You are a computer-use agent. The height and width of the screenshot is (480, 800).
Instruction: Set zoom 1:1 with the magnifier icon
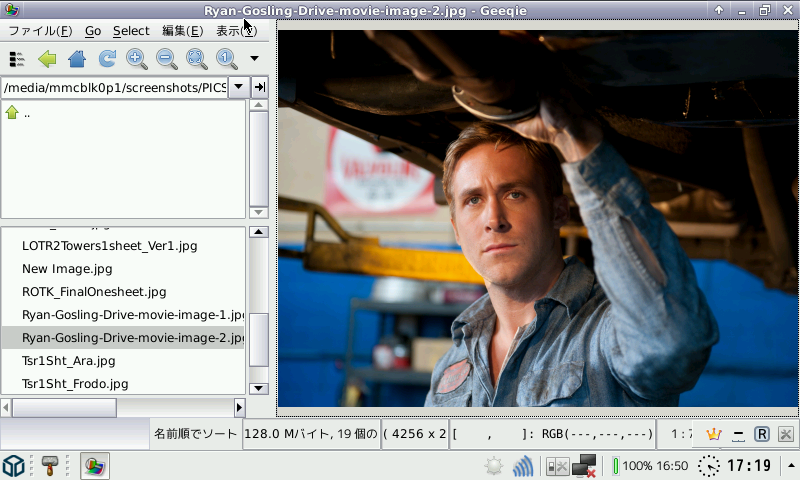227,59
